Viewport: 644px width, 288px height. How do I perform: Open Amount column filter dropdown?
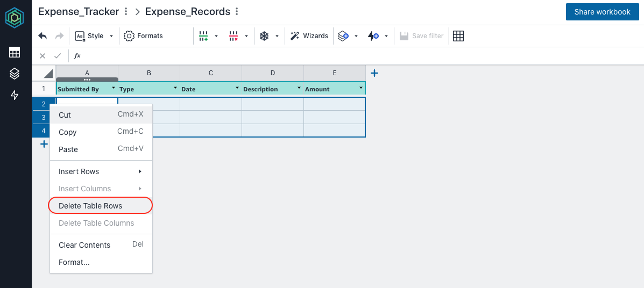pyautogui.click(x=361, y=88)
